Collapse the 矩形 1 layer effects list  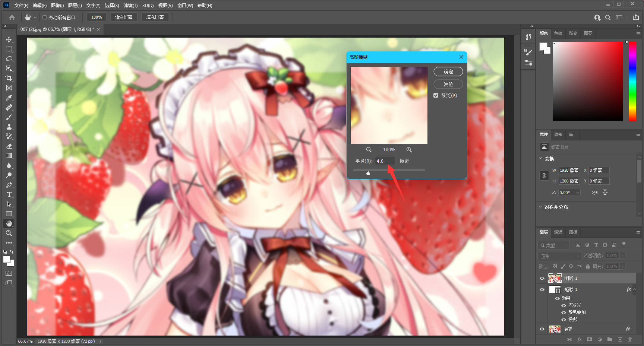pos(634,289)
